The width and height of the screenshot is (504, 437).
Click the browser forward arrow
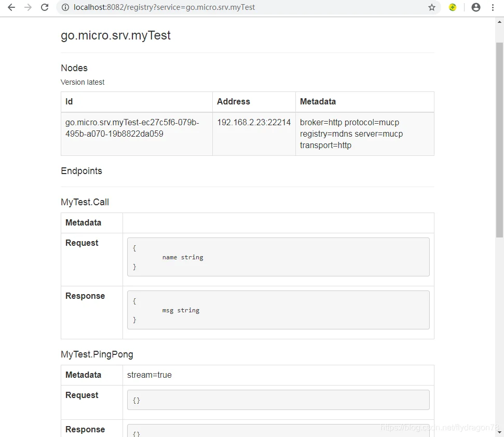(x=28, y=7)
